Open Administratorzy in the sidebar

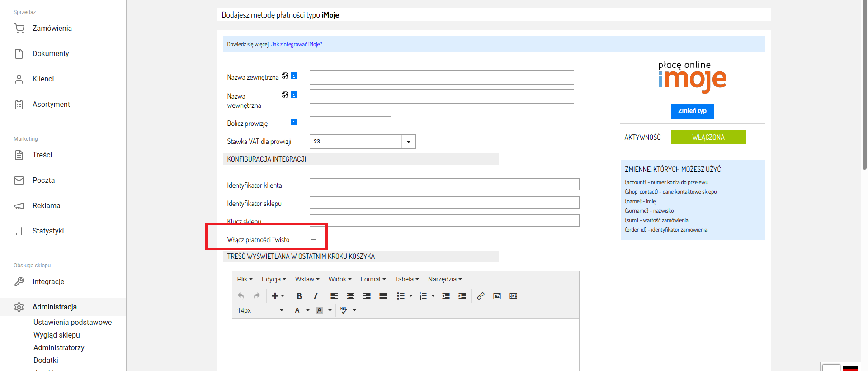click(x=59, y=348)
